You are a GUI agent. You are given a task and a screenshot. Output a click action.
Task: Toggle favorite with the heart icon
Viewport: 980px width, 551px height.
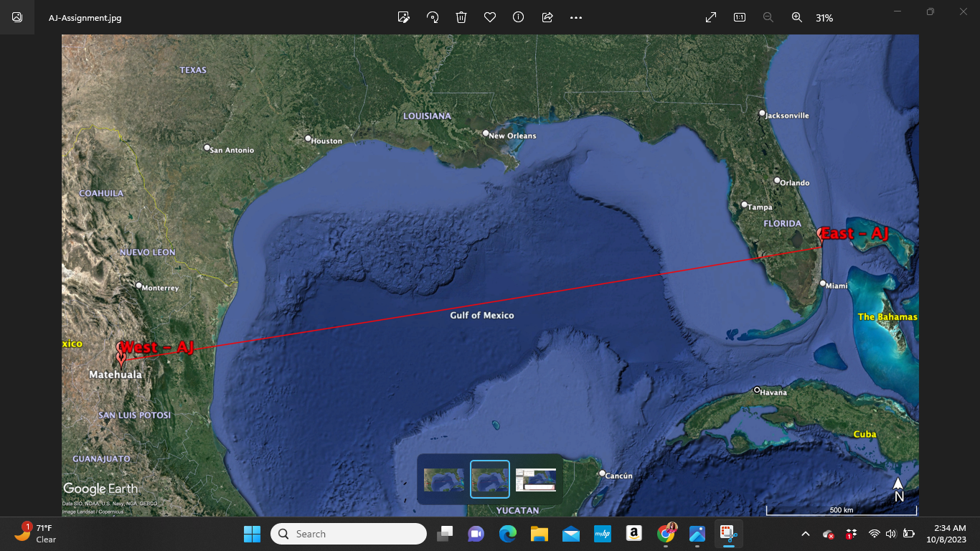pyautogui.click(x=489, y=17)
